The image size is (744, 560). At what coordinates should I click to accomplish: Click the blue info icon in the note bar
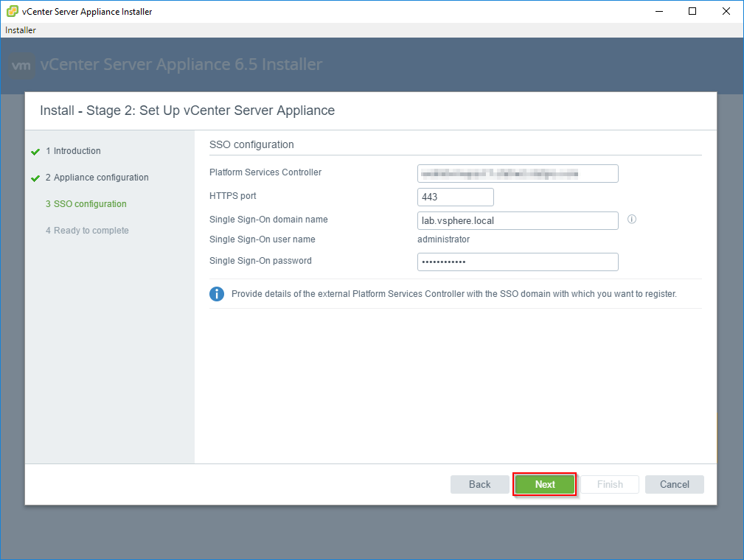216,293
